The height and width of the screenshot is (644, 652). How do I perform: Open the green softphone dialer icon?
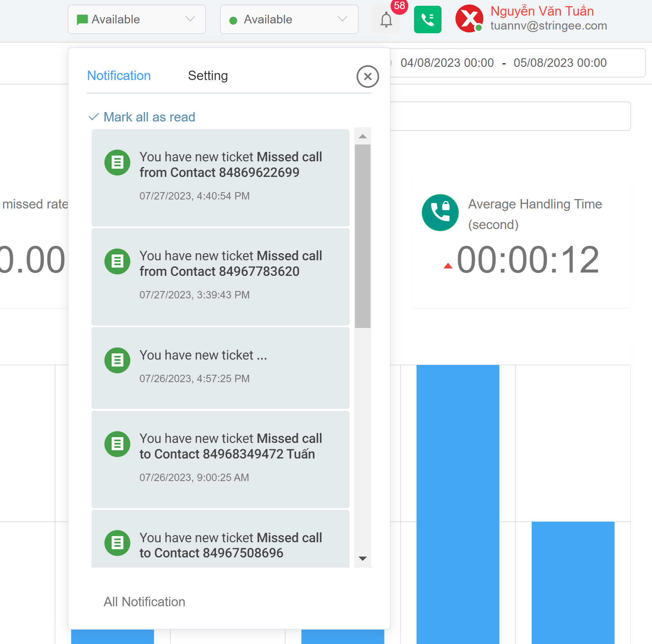(x=428, y=19)
